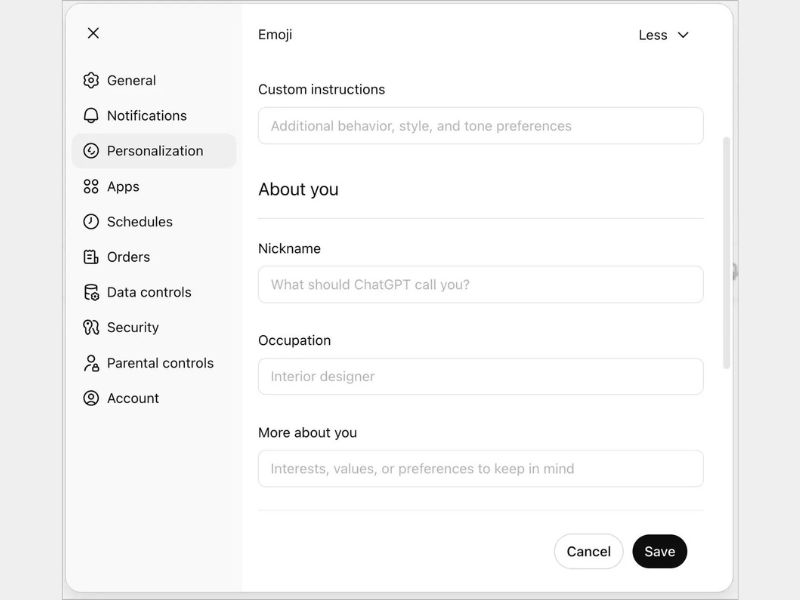Screen dimensions: 800x600
Task: Select the Occupation text box
Action: coord(480,377)
